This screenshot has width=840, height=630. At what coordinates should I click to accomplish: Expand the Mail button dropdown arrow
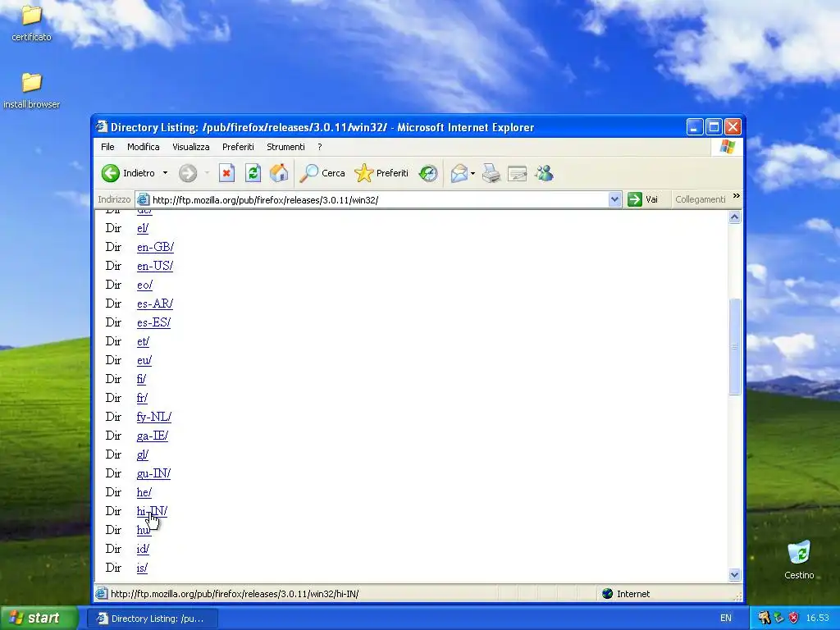[x=472, y=173]
